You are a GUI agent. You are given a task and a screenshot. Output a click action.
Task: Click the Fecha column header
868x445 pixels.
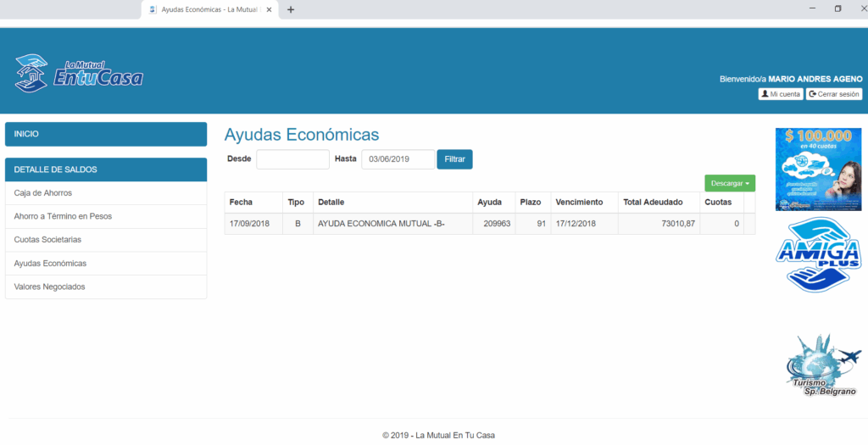coord(242,203)
